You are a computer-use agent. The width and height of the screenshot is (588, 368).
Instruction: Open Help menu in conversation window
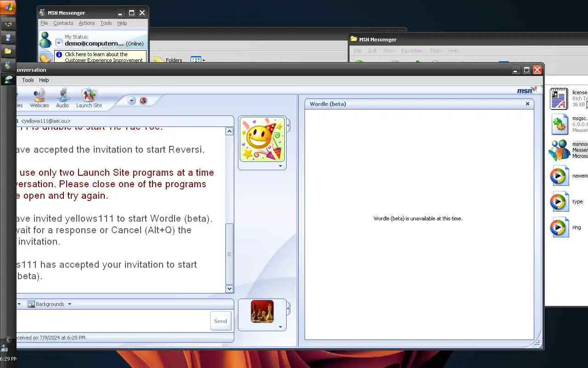pyautogui.click(x=44, y=80)
